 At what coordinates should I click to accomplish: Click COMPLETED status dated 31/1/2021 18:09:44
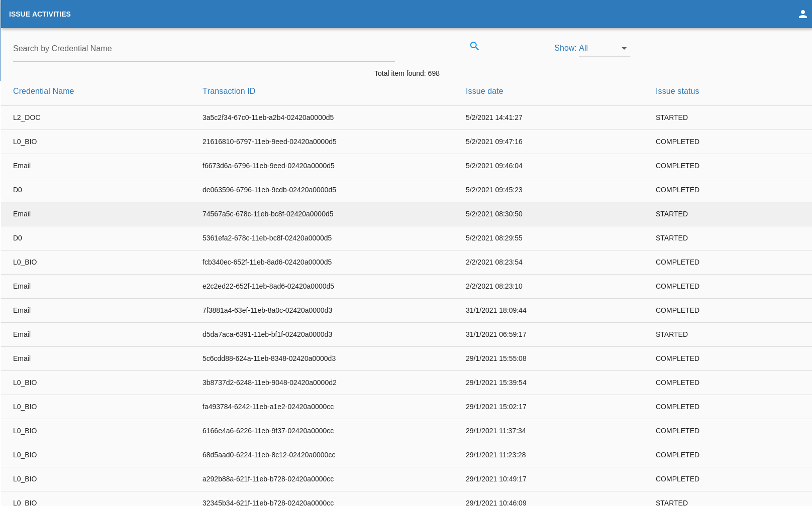(677, 310)
